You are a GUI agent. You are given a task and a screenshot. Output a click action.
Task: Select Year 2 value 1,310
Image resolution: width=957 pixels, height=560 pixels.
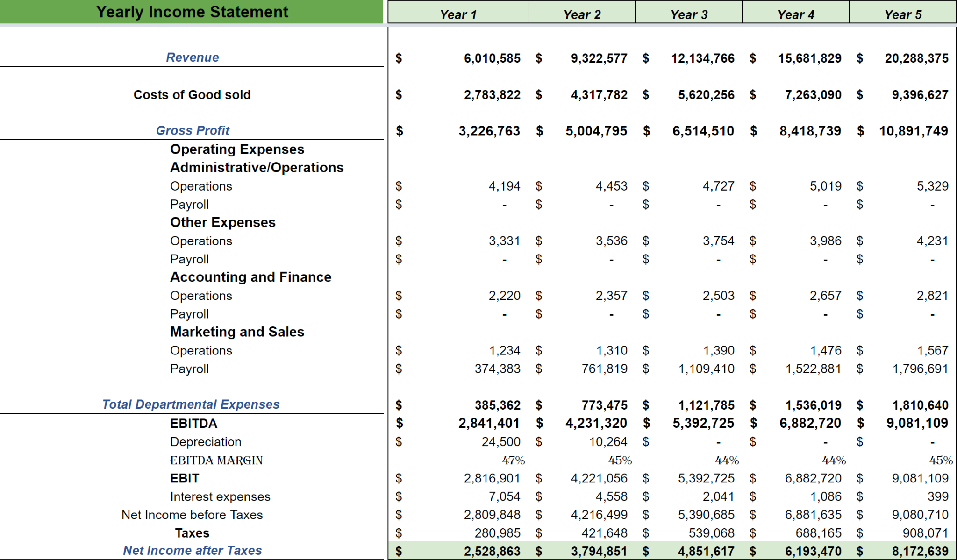(x=612, y=350)
